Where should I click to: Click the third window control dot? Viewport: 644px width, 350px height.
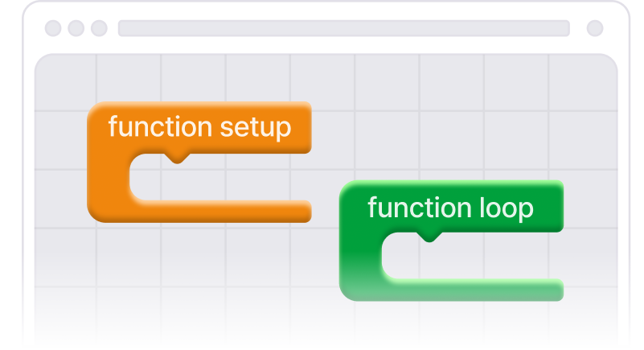[x=99, y=29]
